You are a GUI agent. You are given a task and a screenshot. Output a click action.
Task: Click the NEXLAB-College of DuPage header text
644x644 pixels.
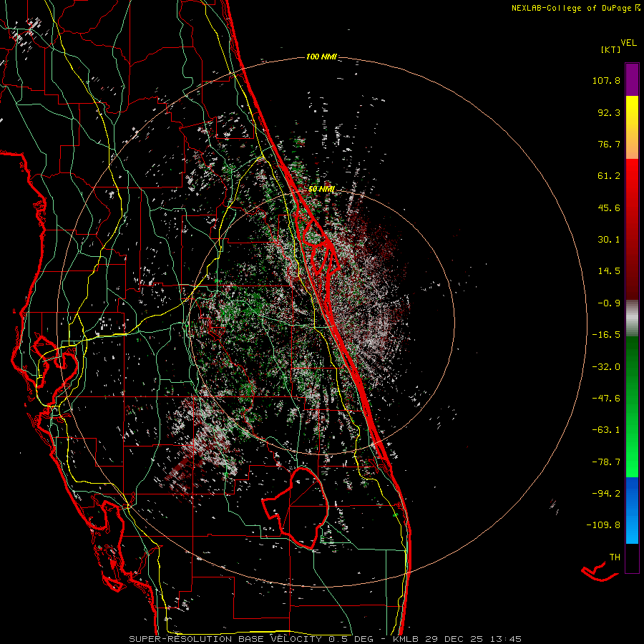[576, 8]
